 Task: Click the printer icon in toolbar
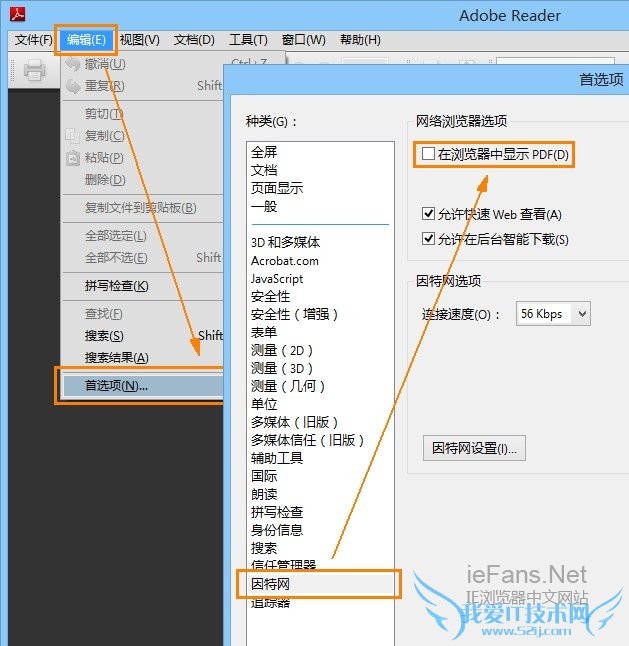[34, 70]
